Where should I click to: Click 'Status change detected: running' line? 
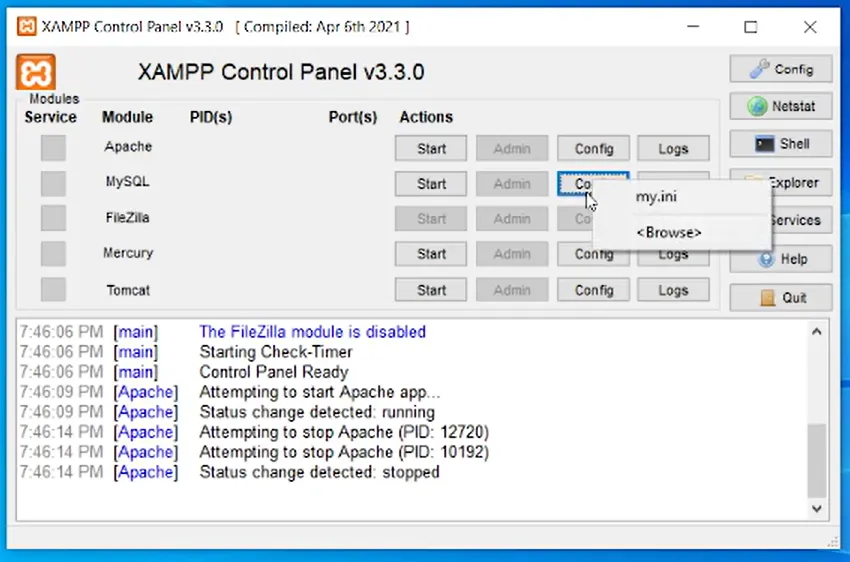(x=317, y=412)
